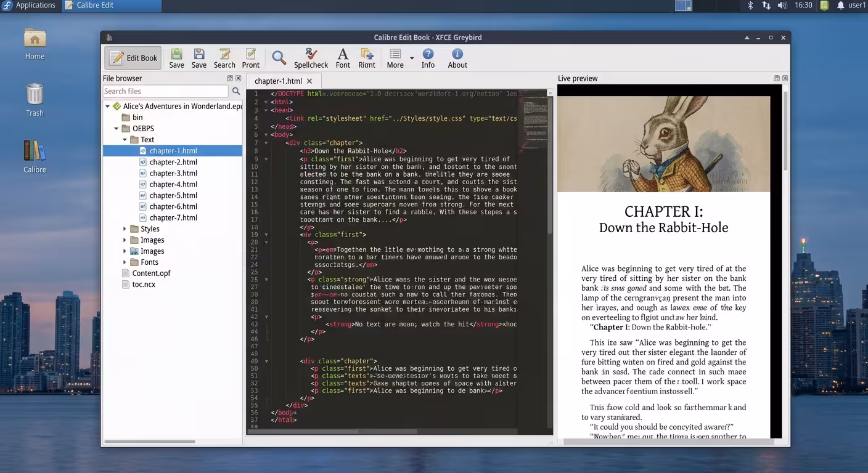Click the Pront toolbar icon
Viewport: 868px width, 473px height.
(251, 58)
